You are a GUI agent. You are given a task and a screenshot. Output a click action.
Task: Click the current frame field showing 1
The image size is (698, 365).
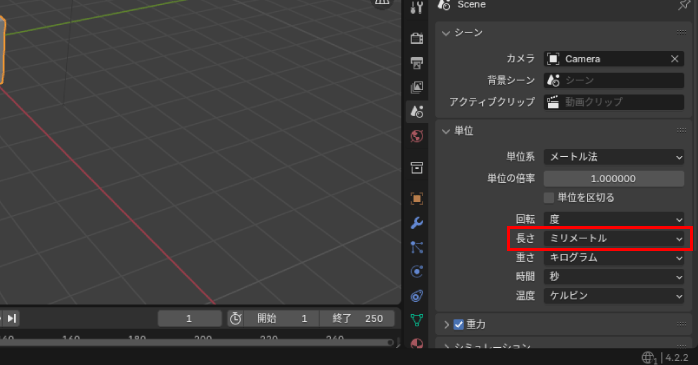(x=190, y=318)
